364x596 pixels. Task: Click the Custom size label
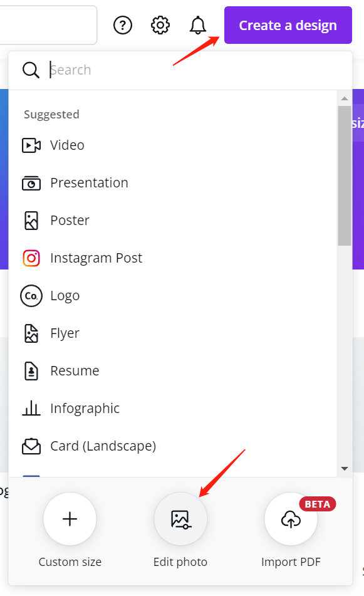(x=70, y=562)
